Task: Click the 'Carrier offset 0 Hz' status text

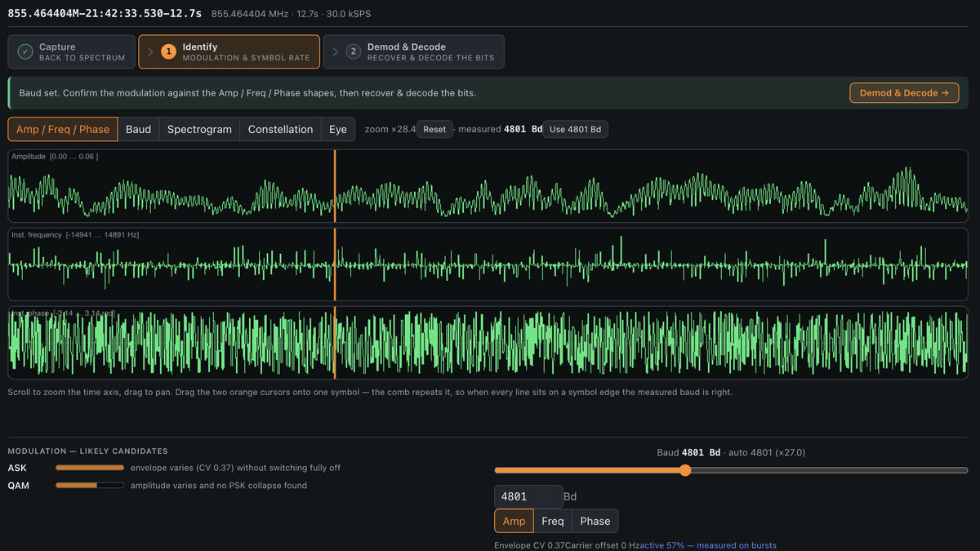Action: [x=601, y=545]
